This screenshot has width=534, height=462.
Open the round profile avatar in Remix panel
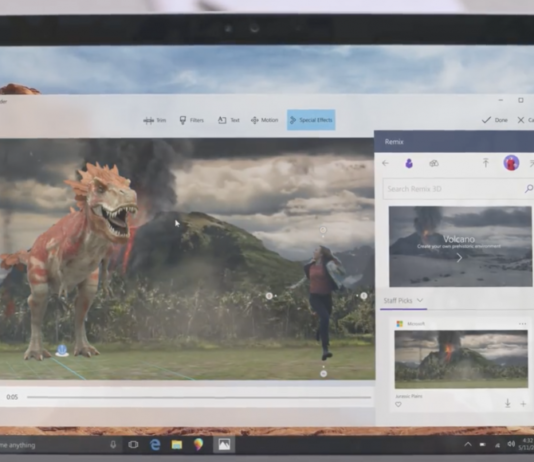pyautogui.click(x=511, y=163)
